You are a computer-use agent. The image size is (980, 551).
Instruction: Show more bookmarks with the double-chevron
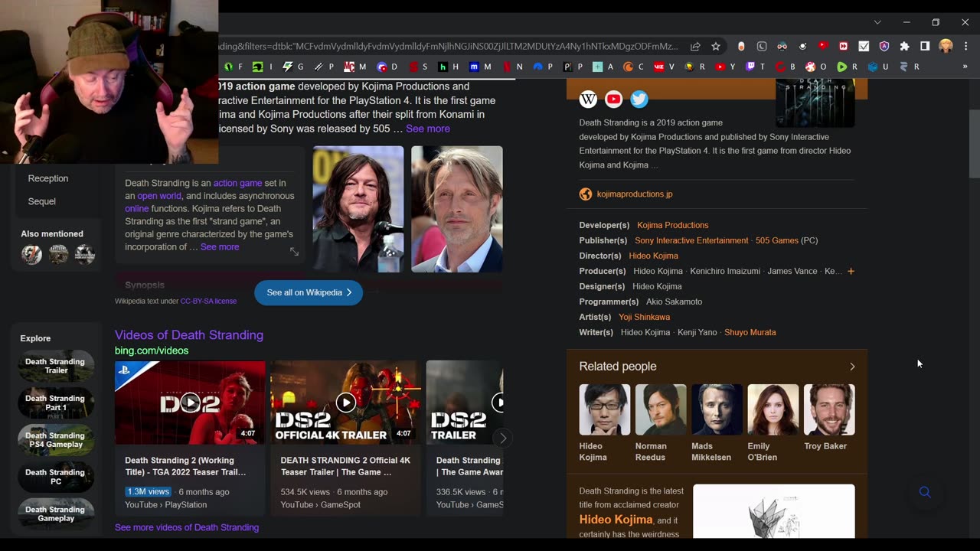[965, 67]
